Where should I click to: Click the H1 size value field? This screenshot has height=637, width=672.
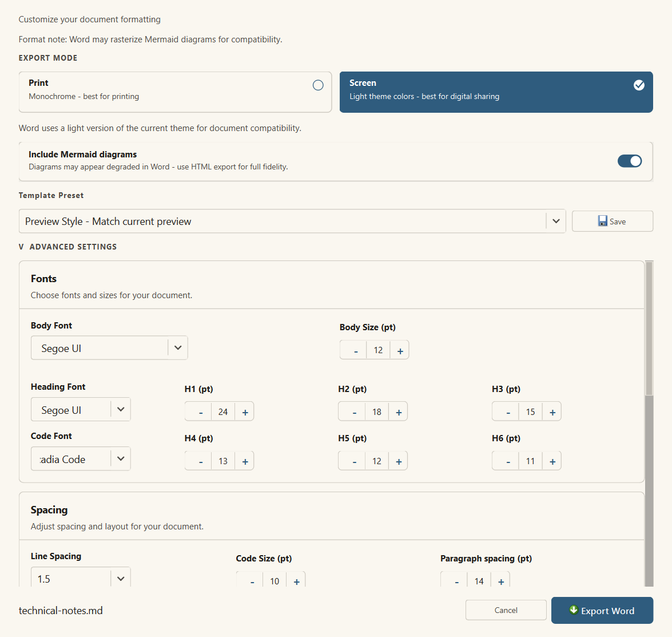[223, 412]
